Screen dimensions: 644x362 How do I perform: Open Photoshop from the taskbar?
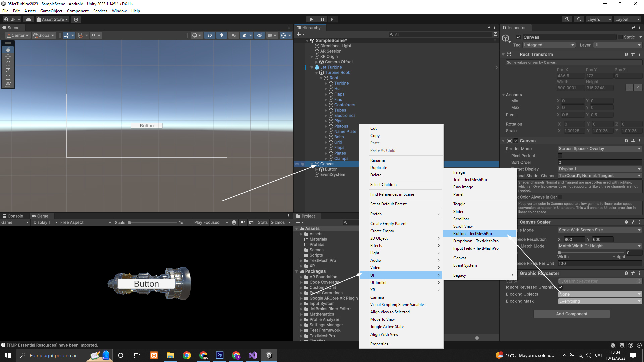point(220,355)
